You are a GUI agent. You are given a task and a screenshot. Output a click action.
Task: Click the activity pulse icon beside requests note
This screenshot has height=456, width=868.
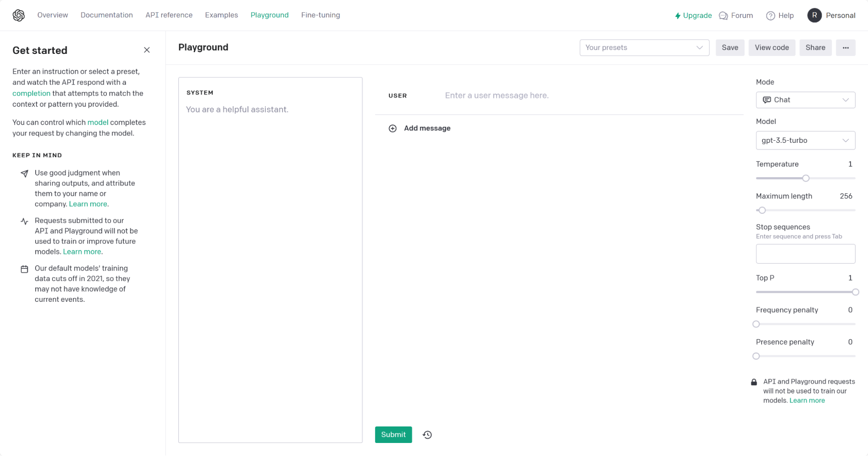(24, 221)
